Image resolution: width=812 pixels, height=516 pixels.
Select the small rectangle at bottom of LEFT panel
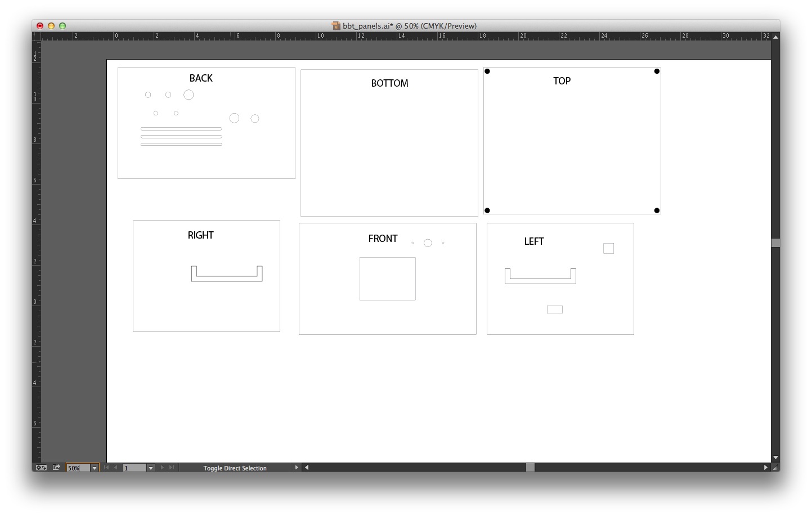pyautogui.click(x=555, y=309)
